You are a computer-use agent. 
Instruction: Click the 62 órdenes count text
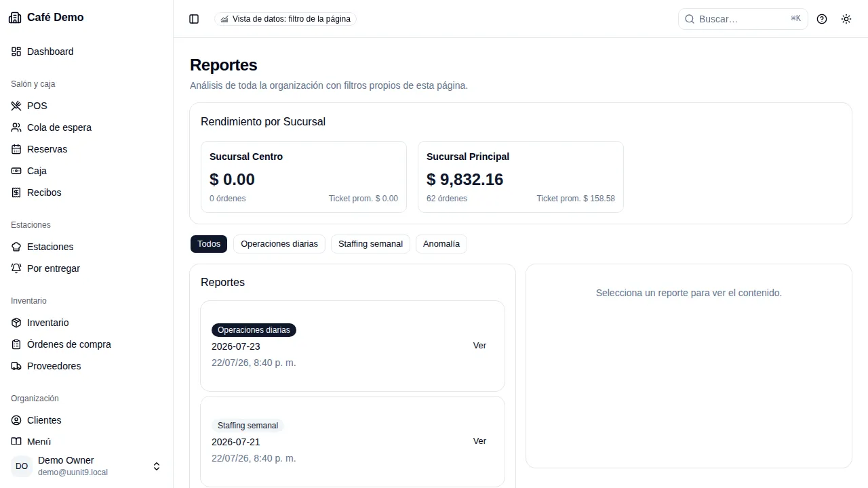[x=447, y=199]
